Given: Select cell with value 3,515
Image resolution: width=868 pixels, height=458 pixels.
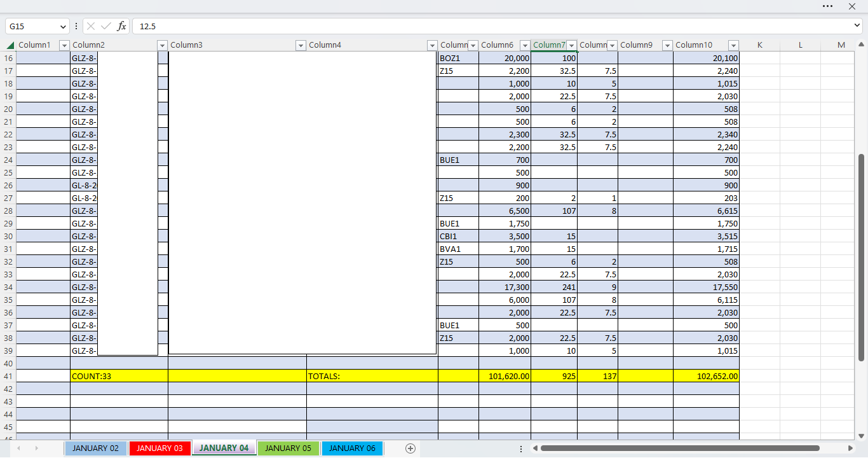Looking at the screenshot, I should (706, 236).
